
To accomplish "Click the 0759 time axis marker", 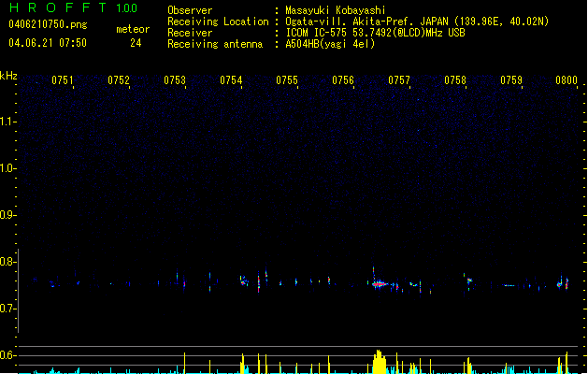I will pos(511,80).
